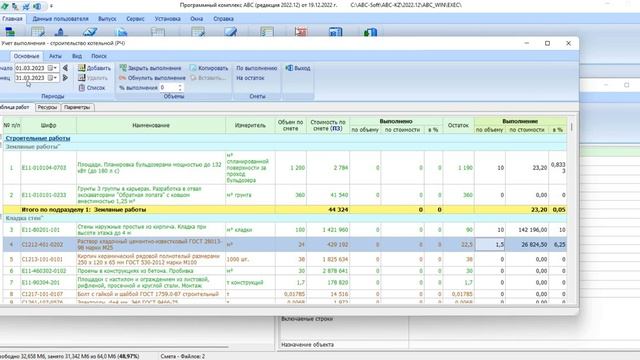Click the main ribbon building icon
The image size is (640, 360).
(60, 32)
